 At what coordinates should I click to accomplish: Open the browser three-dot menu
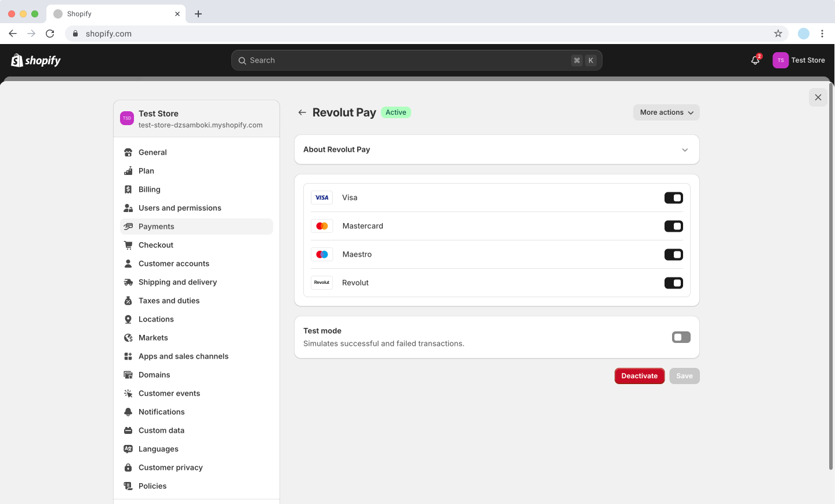click(x=822, y=34)
